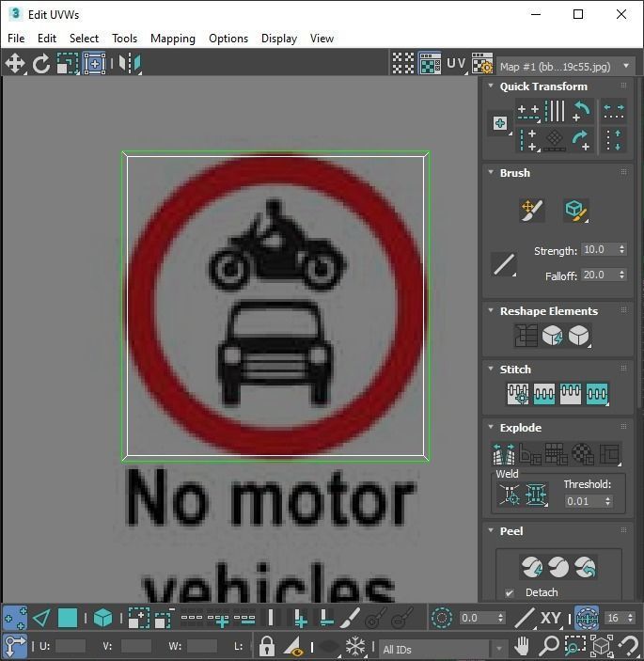Click Stitch custom icon at right

tap(597, 394)
